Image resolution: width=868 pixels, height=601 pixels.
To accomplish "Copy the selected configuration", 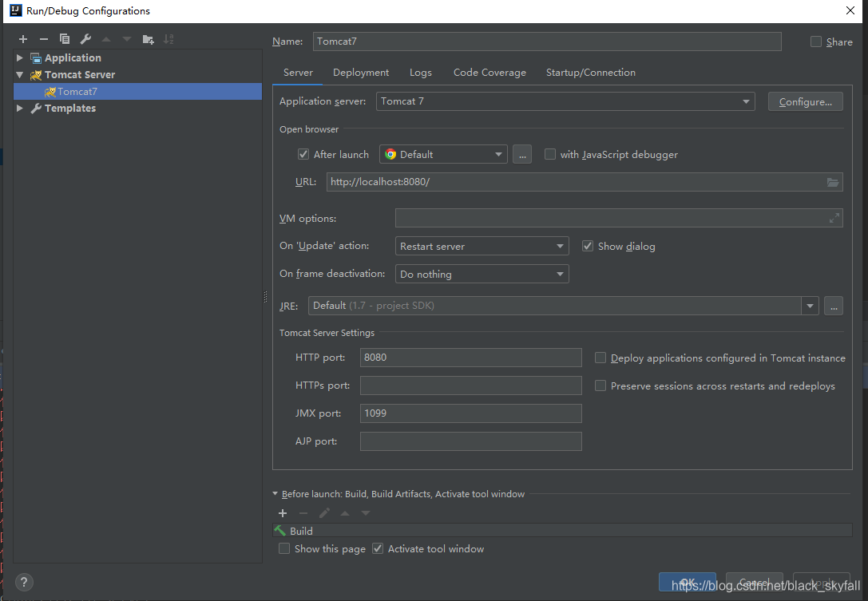I will click(65, 39).
